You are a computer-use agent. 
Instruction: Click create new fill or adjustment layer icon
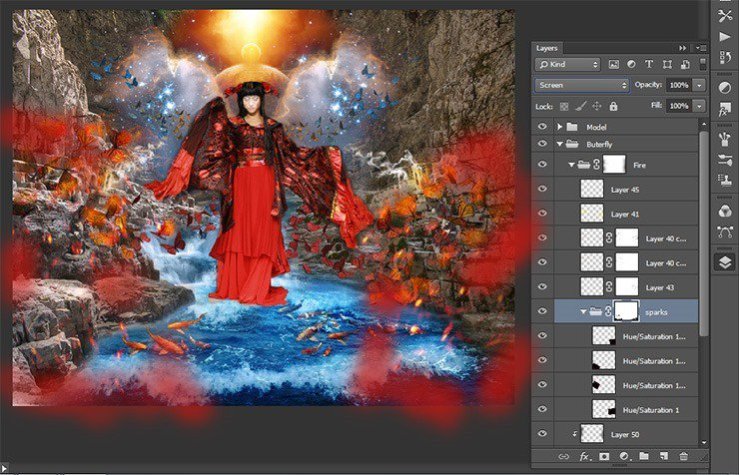624,456
